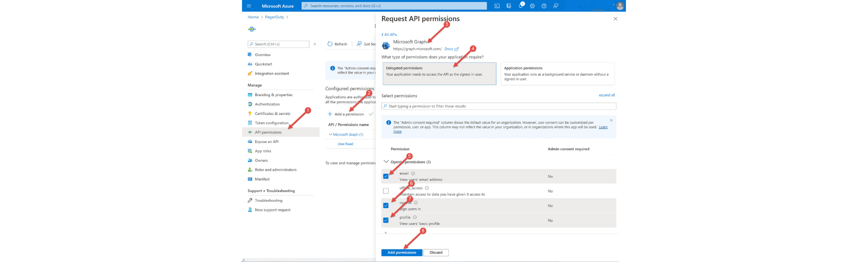Open the User.Read permission link
The height and width of the screenshot is (262, 868).
[345, 144]
